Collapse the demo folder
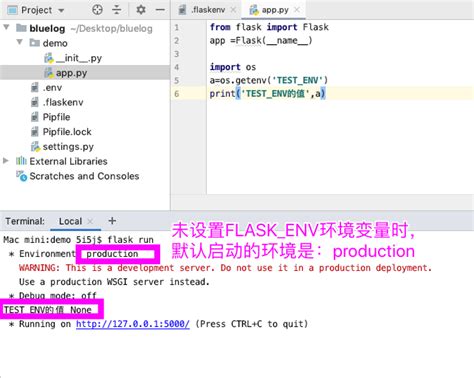 [20, 42]
